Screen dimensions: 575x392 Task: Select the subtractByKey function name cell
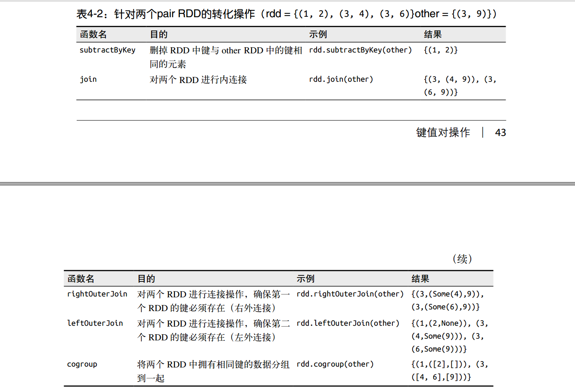pyautogui.click(x=107, y=50)
